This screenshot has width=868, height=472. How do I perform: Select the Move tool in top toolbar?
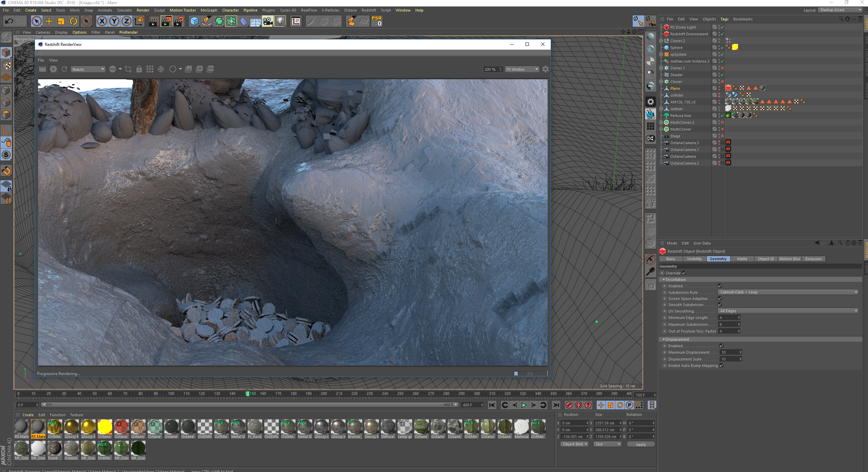tap(49, 21)
